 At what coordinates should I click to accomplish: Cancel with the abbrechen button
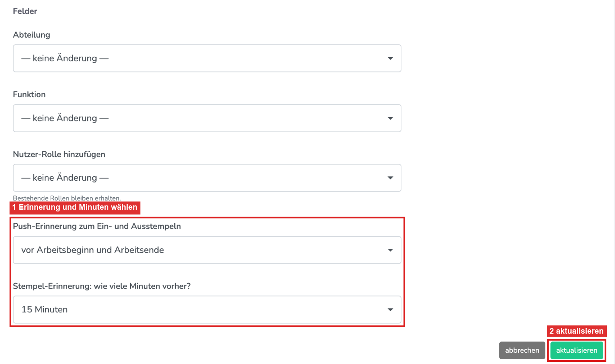pyautogui.click(x=522, y=350)
